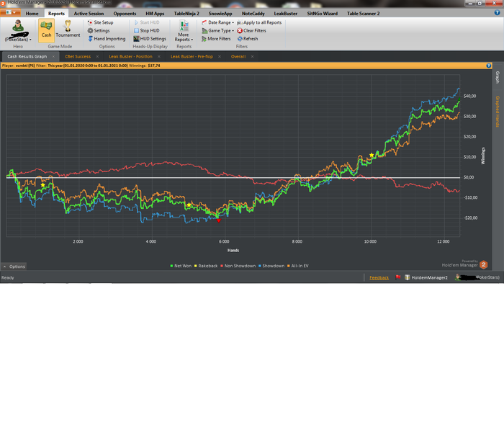The width and height of the screenshot is (504, 443).
Task: Close the Leak Buster - Position tab
Action: pyautogui.click(x=159, y=57)
